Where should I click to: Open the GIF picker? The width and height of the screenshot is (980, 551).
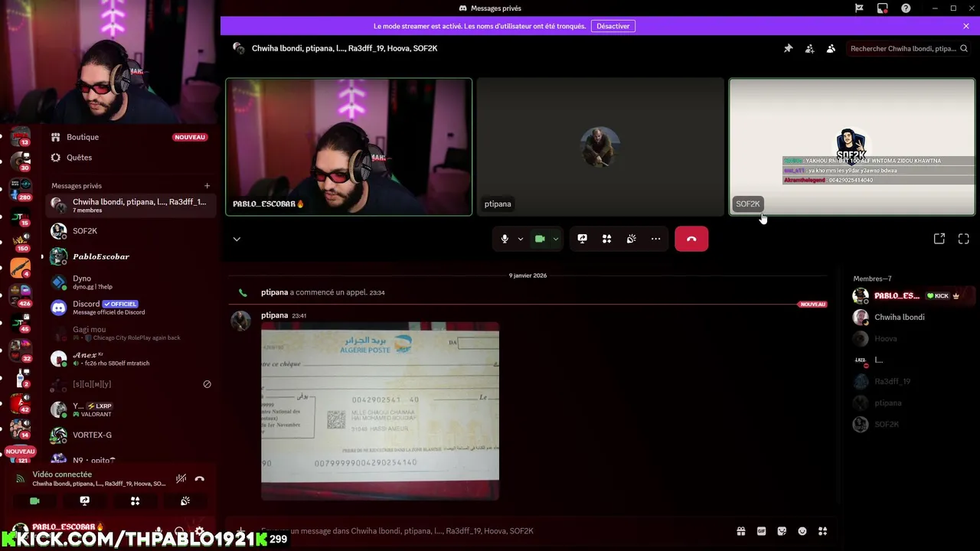pyautogui.click(x=762, y=531)
